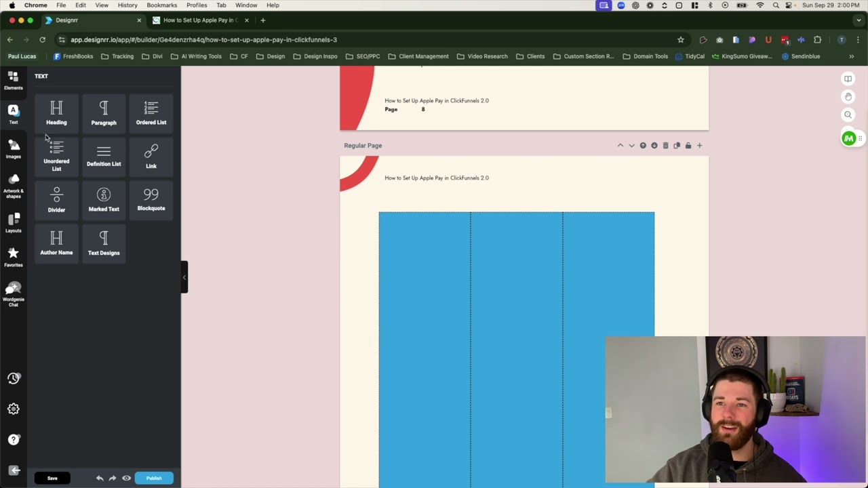This screenshot has height=488, width=868.
Task: Go to next page with down chevron
Action: tap(631, 146)
